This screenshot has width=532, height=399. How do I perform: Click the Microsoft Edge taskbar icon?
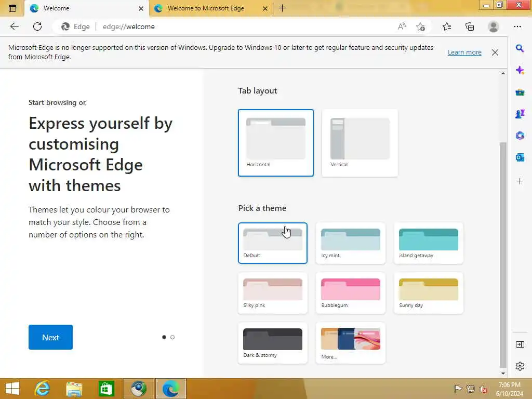point(170,389)
